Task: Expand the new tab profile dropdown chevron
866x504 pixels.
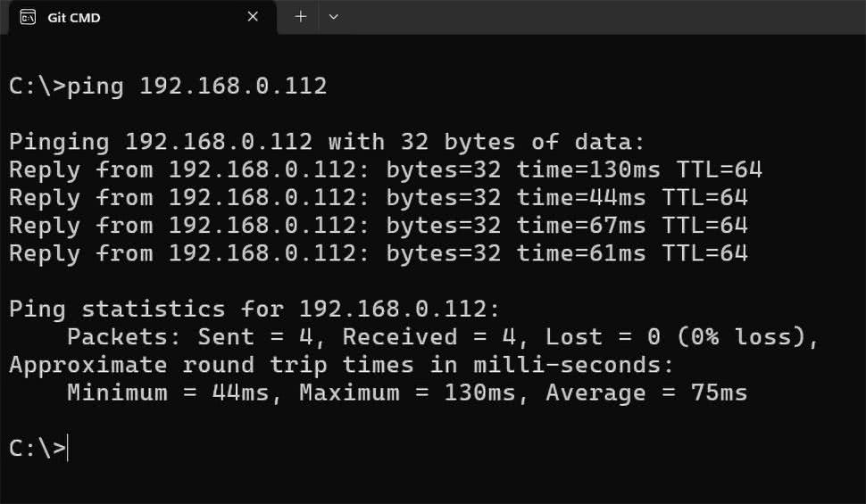Action: pyautogui.click(x=334, y=17)
